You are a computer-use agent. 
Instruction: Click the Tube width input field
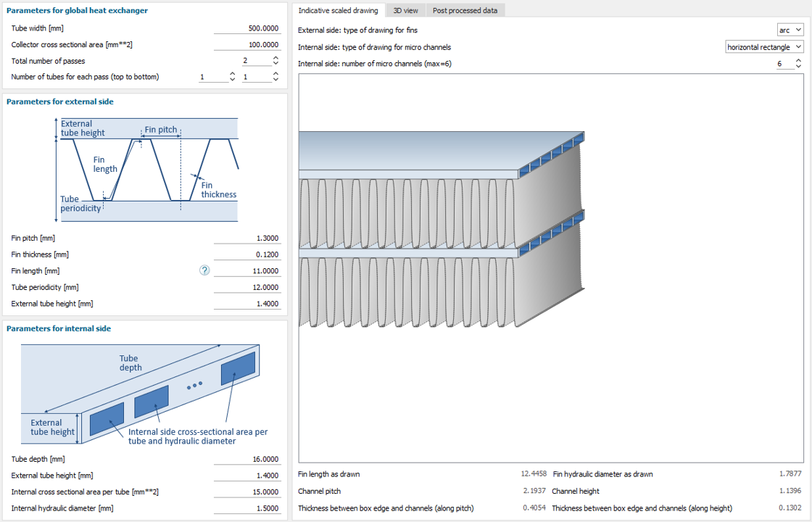coord(246,28)
